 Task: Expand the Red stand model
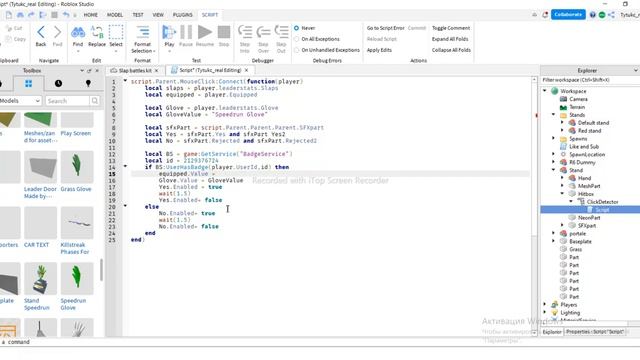[x=562, y=131]
